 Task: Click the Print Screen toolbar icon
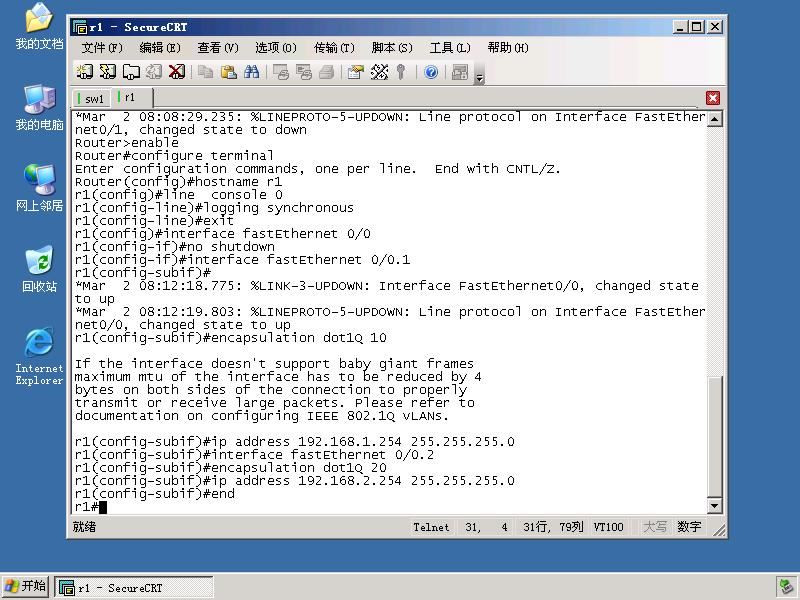point(281,72)
